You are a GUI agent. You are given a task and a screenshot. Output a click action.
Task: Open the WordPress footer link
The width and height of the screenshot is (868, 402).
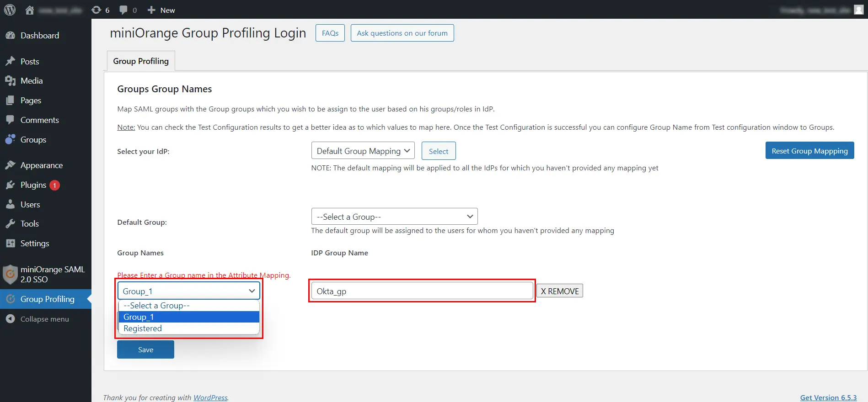point(210,397)
